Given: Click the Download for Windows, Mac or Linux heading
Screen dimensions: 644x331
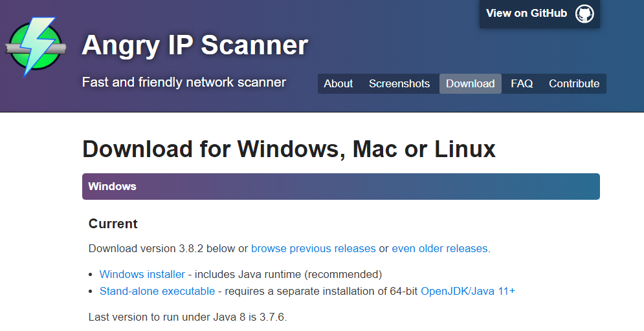Looking at the screenshot, I should 289,149.
